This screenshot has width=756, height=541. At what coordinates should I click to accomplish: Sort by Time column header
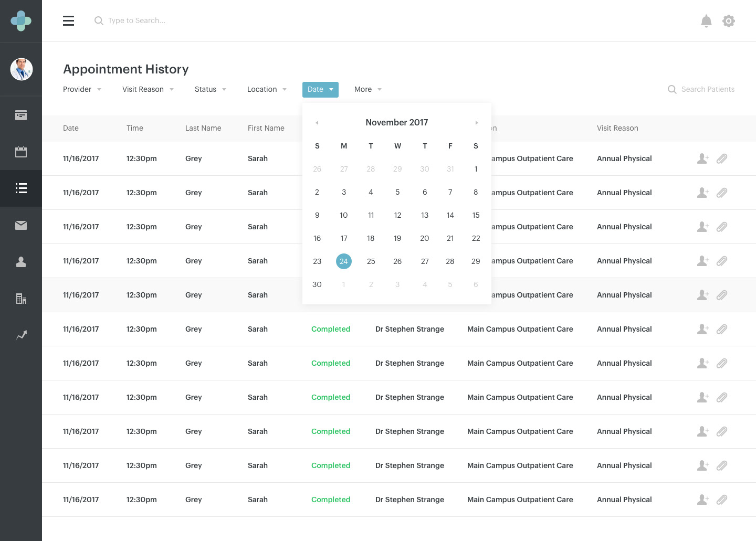click(x=135, y=128)
